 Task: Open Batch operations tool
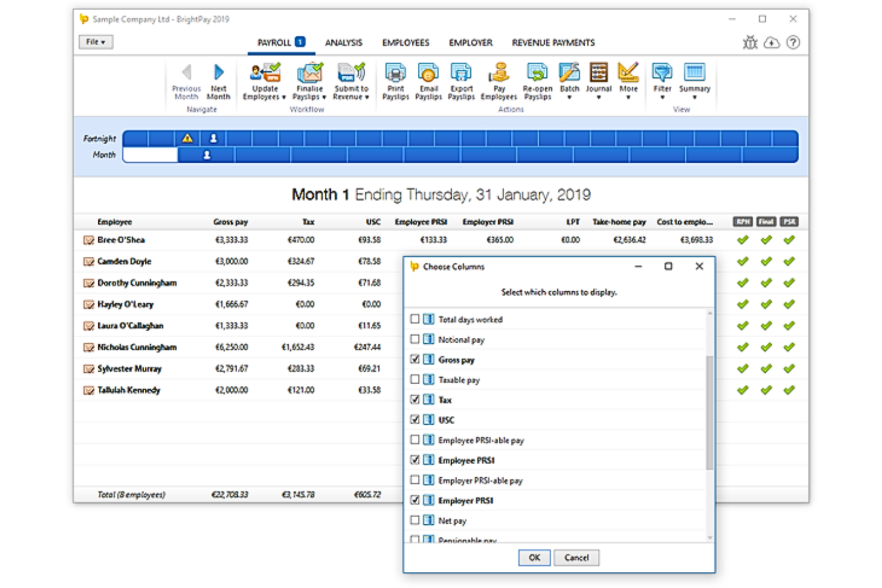(x=569, y=80)
